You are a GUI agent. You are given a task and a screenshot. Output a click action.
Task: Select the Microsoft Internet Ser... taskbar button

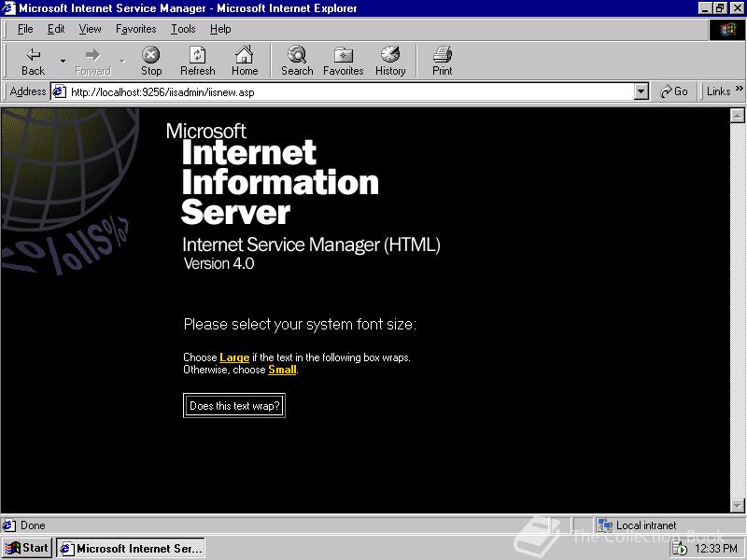tap(131, 549)
